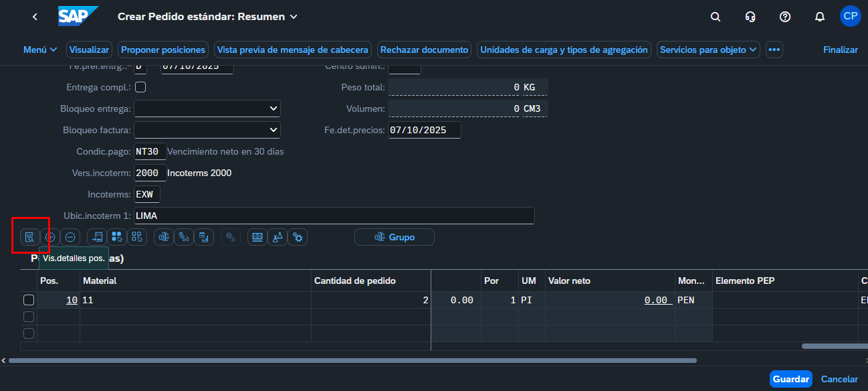868x391 pixels.
Task: Click the select all items icon
Action: coord(117,237)
